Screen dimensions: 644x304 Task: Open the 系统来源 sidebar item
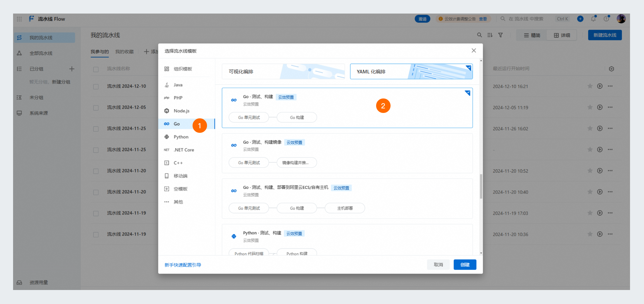pos(44,113)
